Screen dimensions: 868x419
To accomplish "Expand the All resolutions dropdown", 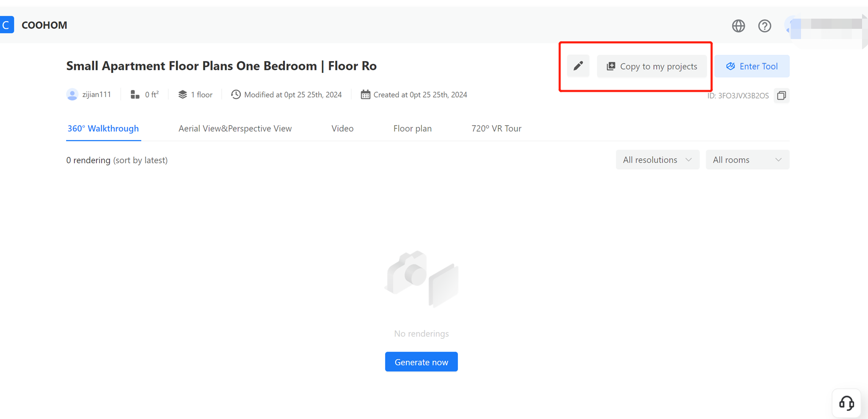I will 657,160.
